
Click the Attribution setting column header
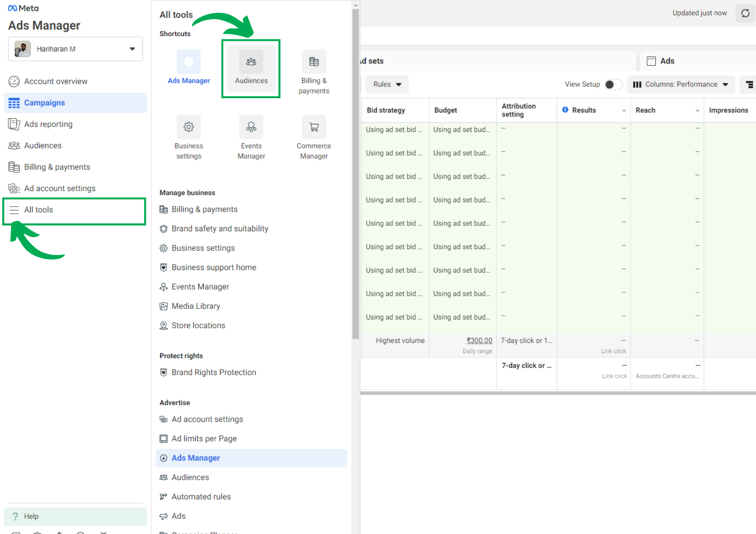click(527, 110)
